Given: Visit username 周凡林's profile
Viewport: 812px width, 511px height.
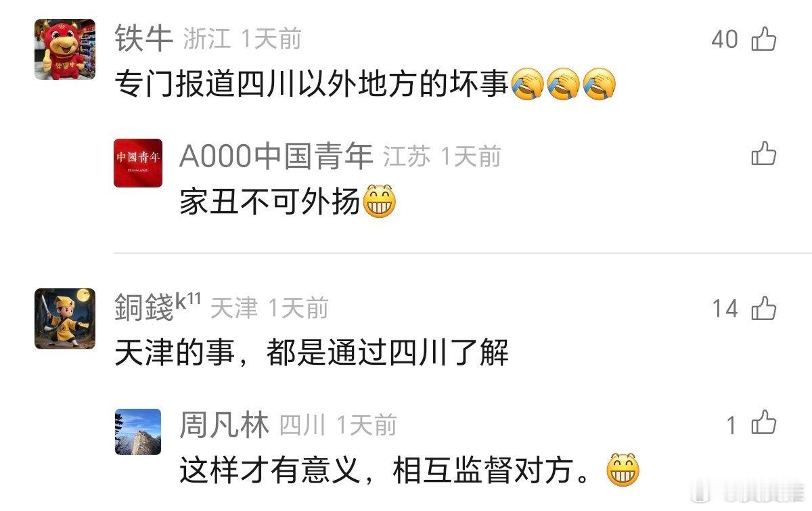Looking at the screenshot, I should coord(224,425).
